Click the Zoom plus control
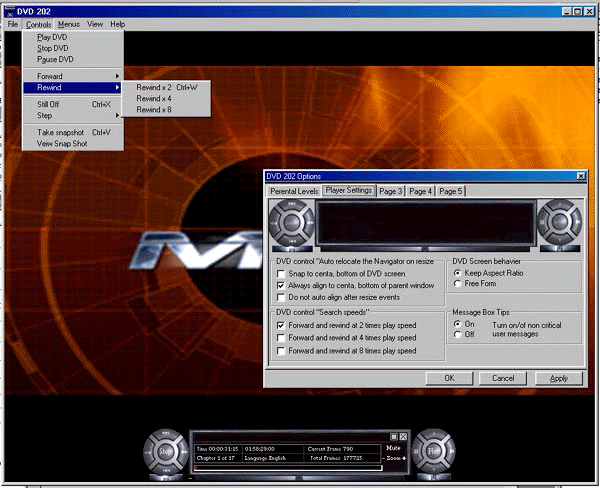The width and height of the screenshot is (600, 488). tap(405, 459)
